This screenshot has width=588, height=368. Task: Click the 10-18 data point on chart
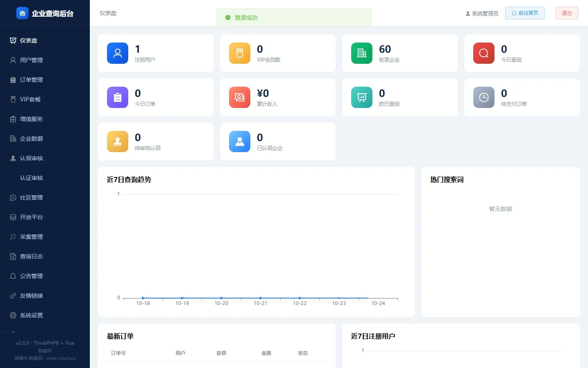click(x=143, y=298)
